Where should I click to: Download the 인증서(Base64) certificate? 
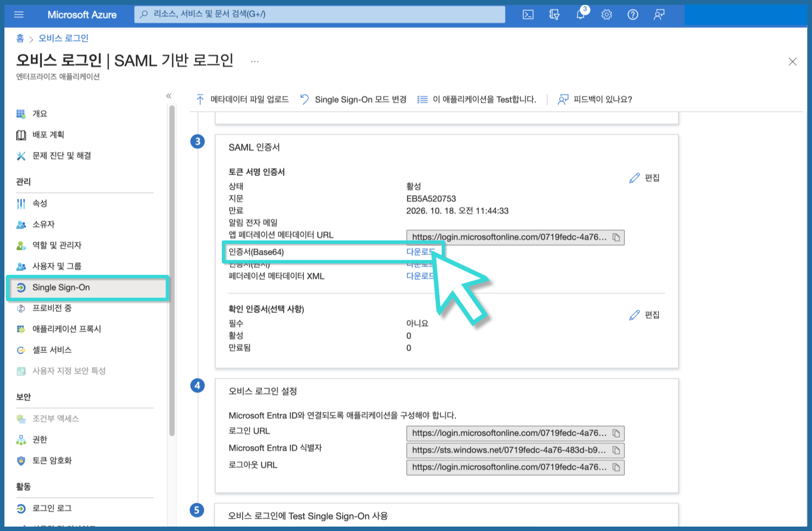[420, 252]
